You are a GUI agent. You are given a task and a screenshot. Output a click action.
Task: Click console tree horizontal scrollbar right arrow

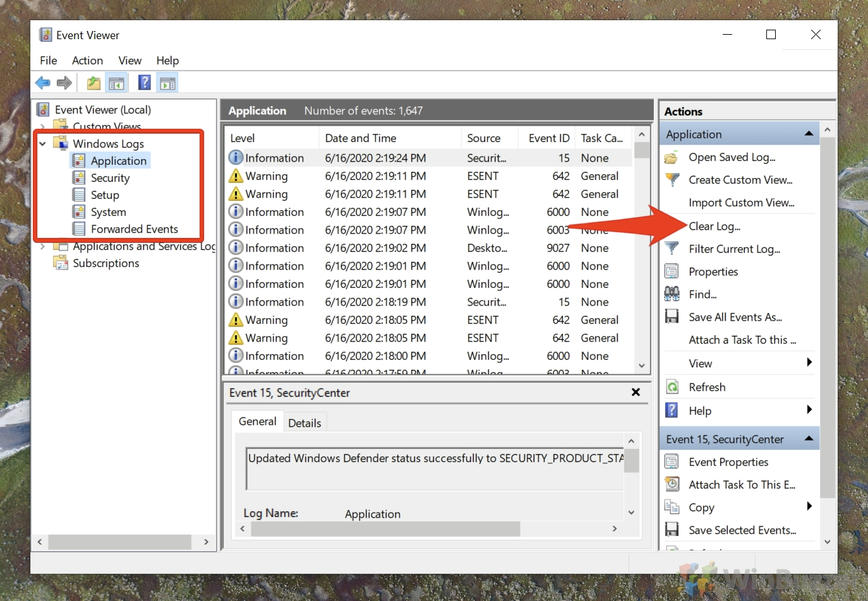click(206, 542)
